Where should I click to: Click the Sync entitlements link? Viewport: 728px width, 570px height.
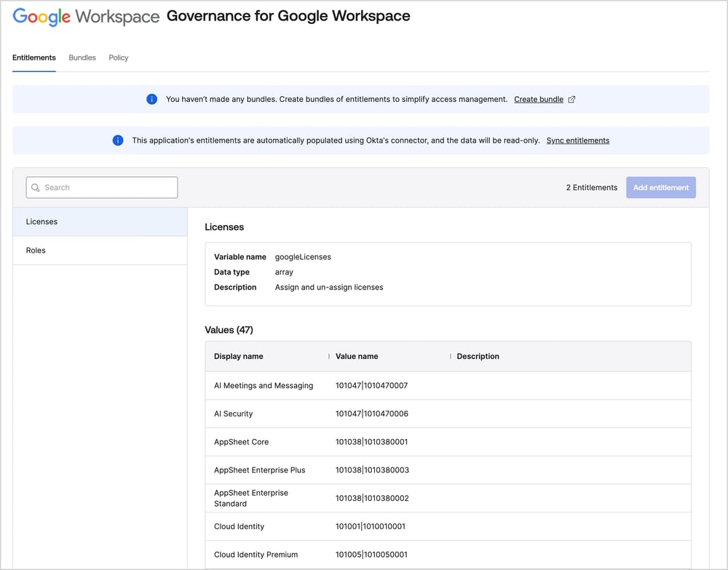point(577,140)
